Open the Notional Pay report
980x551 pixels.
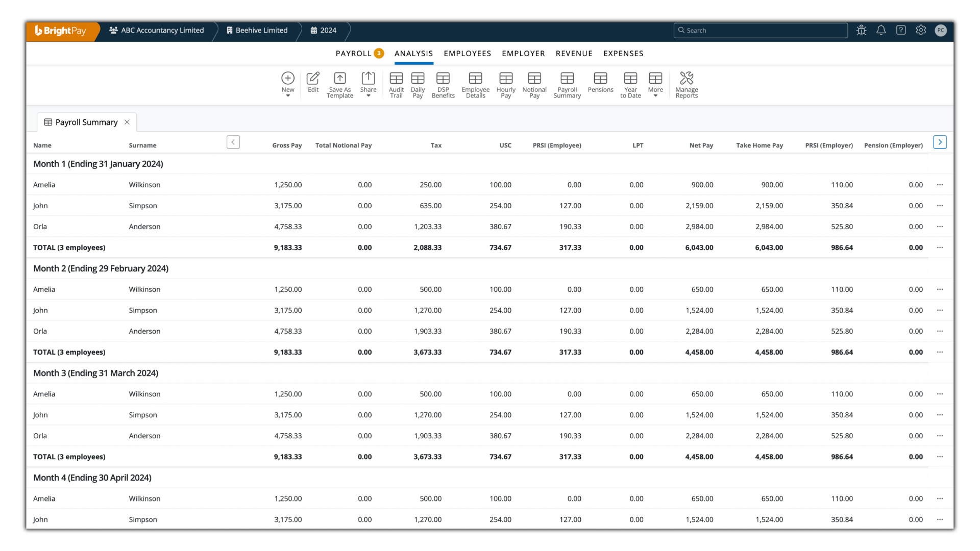(534, 85)
